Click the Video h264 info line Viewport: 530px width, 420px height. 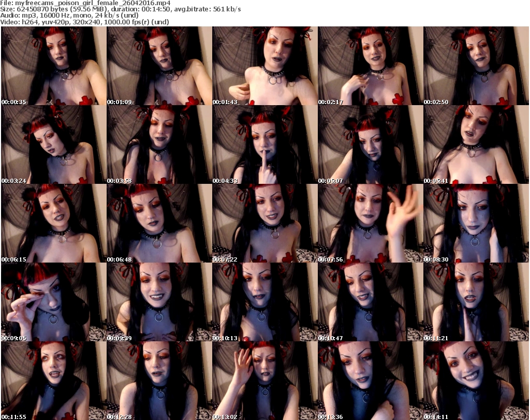tap(84, 22)
